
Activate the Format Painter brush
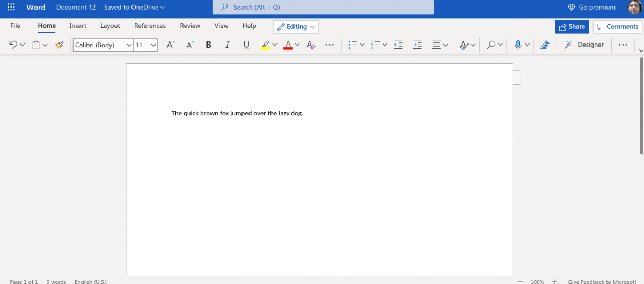pyautogui.click(x=60, y=45)
